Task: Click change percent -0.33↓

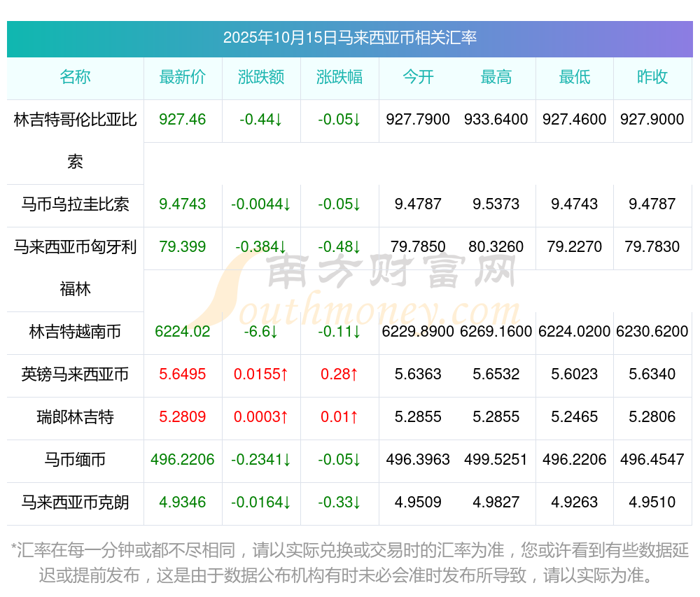Action: click(x=339, y=503)
